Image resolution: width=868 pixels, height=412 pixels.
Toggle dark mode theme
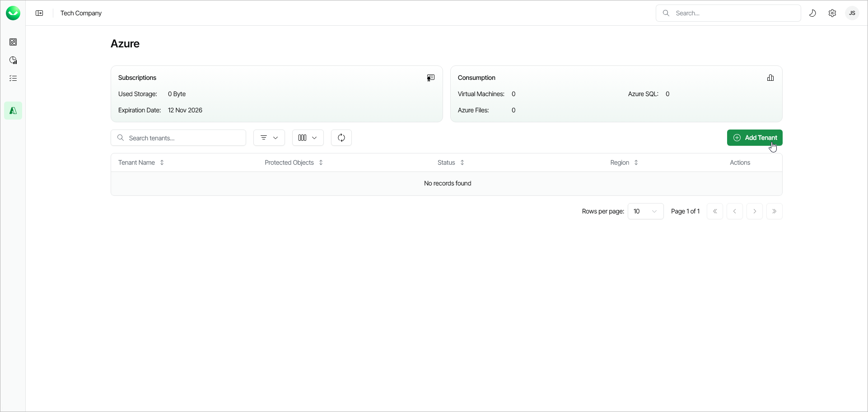(813, 13)
